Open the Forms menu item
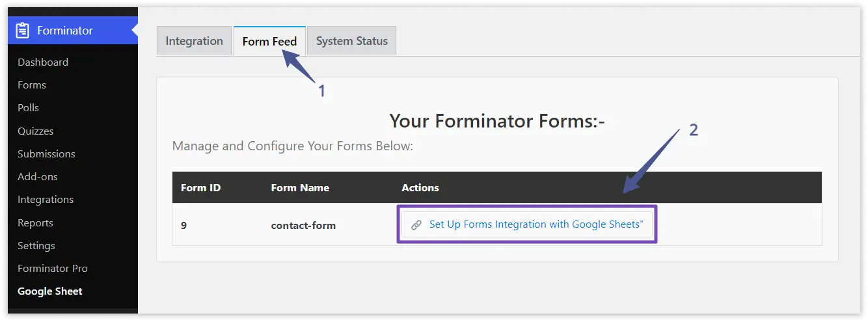This screenshot has height=322, width=868. click(x=32, y=85)
